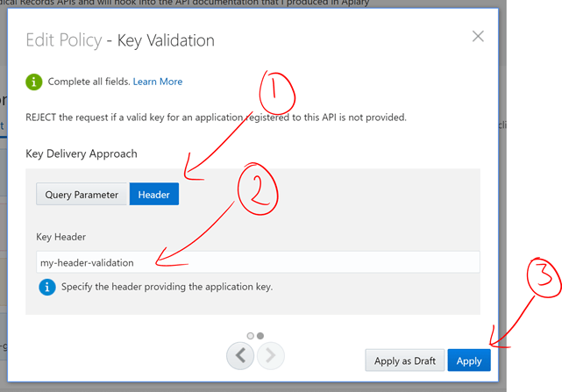The width and height of the screenshot is (562, 392).
Task: Go back with the previous arrow button
Action: click(240, 355)
